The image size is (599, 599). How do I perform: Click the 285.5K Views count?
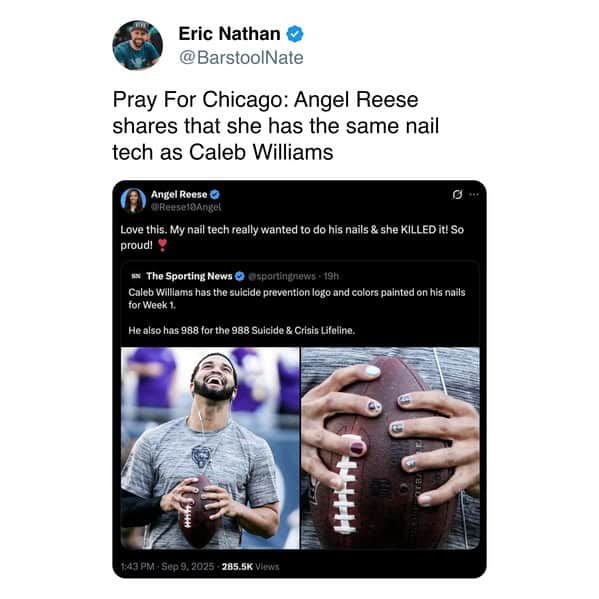(250, 566)
